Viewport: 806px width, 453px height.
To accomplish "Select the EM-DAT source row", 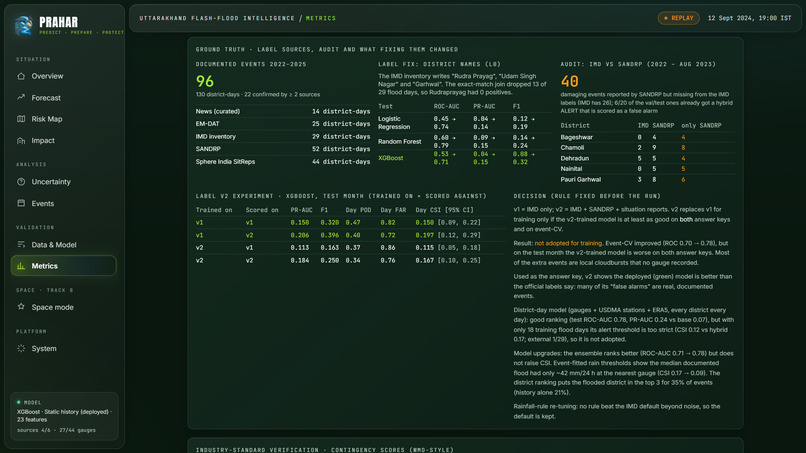I will tap(283, 123).
